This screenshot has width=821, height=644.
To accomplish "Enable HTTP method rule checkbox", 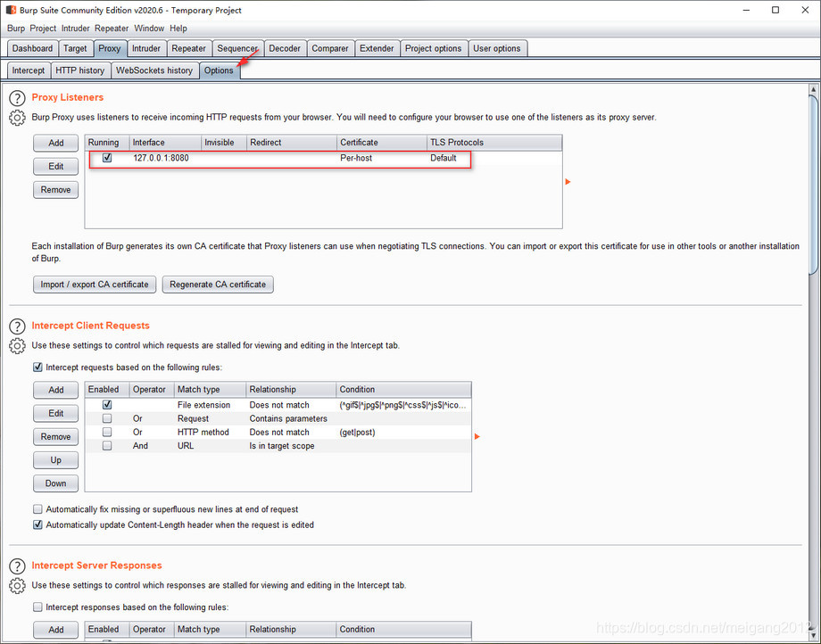I will [107, 432].
